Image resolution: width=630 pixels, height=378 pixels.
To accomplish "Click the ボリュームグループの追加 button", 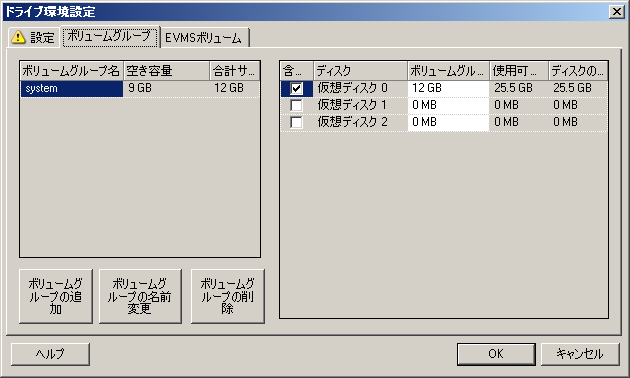I will [56, 296].
